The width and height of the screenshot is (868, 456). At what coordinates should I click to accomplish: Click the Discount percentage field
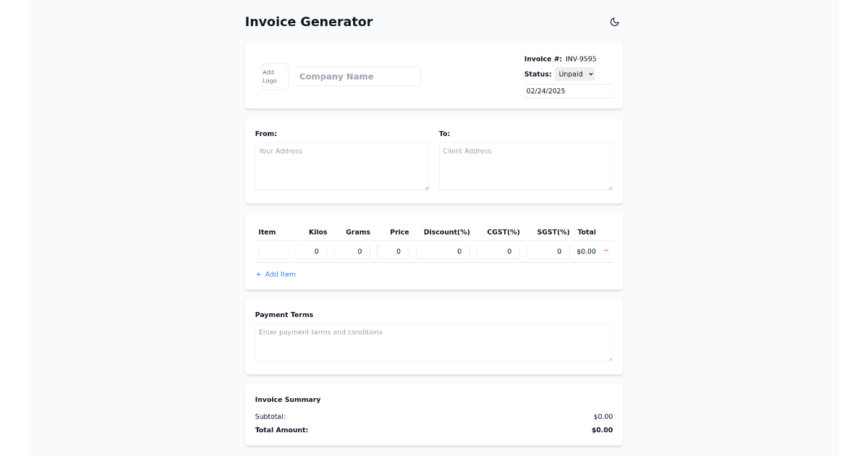442,250
